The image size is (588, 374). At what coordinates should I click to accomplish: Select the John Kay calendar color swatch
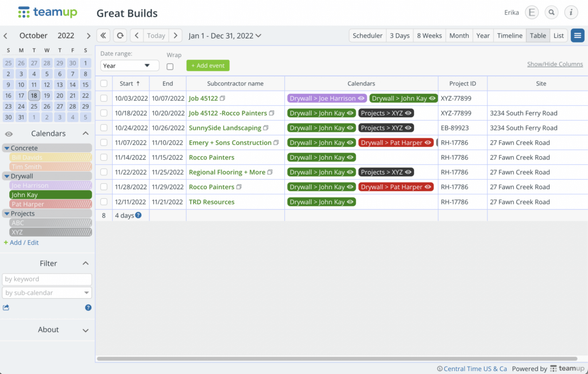click(x=50, y=195)
